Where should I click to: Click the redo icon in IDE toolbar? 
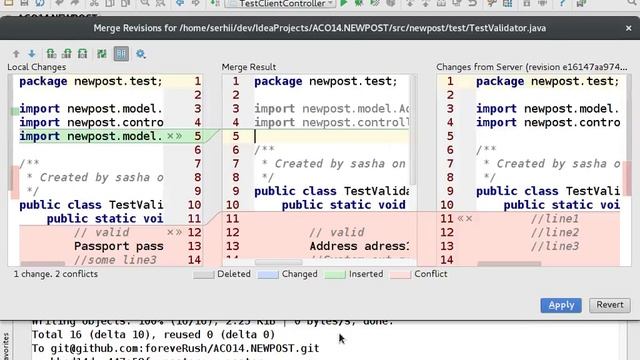[x=75, y=3]
